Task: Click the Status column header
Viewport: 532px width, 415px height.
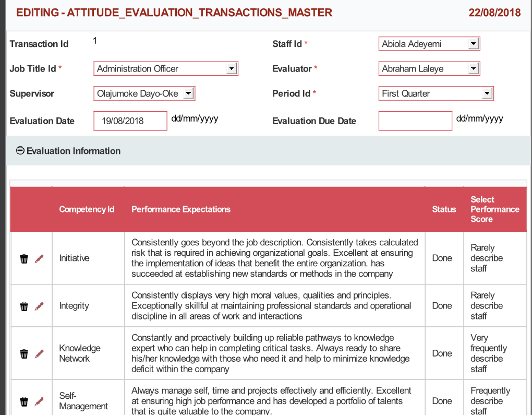Action: click(x=444, y=209)
